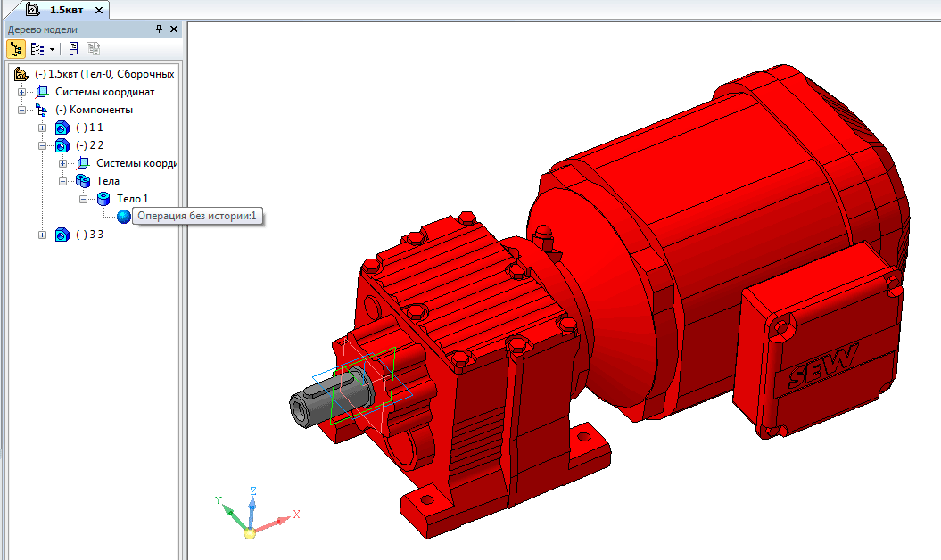
Task: Click the tree structure view icon
Action: 16,49
